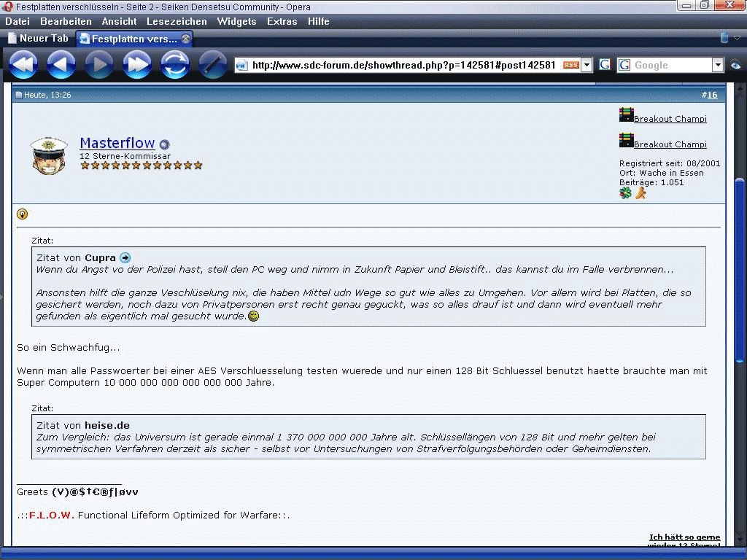Open the trash closed tabs icon
Viewport: 747px width, 560px height.
724,38
